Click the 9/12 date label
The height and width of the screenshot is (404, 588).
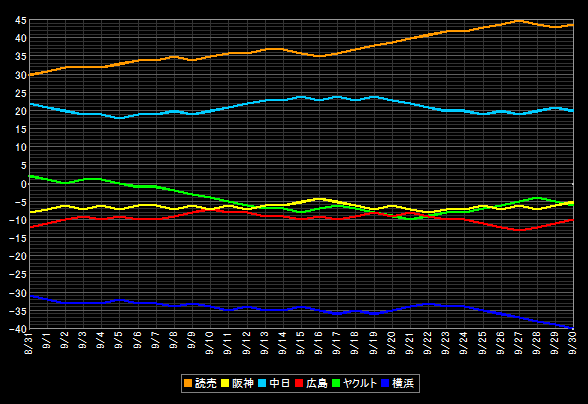(246, 342)
